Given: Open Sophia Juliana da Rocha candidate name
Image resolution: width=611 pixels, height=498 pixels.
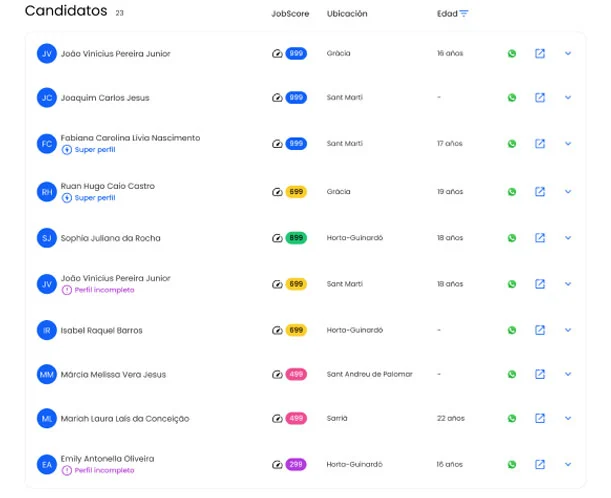Looking at the screenshot, I should 110,238.
